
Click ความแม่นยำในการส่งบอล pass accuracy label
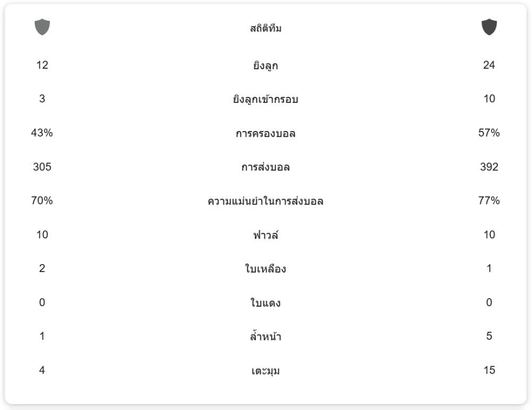point(265,201)
